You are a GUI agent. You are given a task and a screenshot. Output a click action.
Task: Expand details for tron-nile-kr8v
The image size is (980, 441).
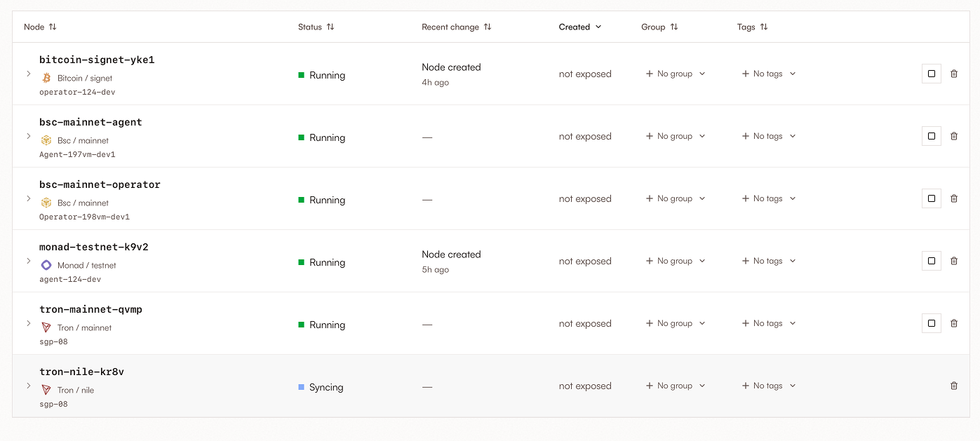(29, 386)
